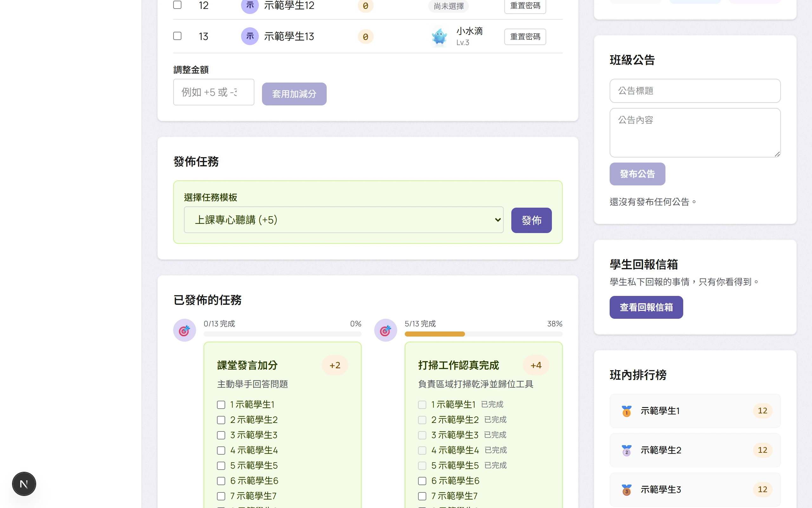Check 2 示範學生2 in 課堂發言加分
812x508 pixels.
coord(221,420)
